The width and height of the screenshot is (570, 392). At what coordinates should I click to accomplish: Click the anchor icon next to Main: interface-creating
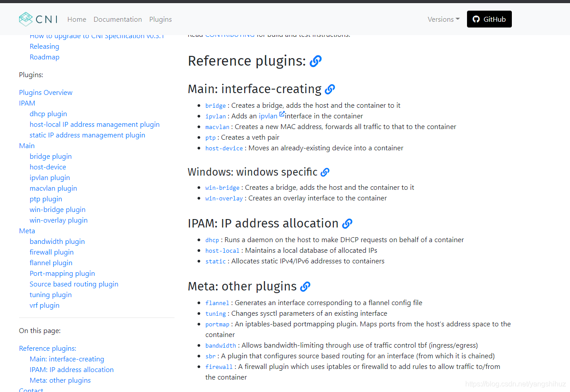coord(330,90)
